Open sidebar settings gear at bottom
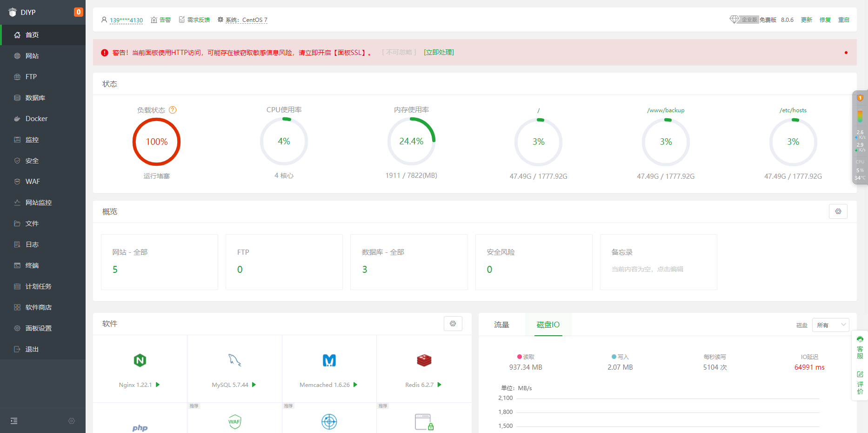868x433 pixels. pyautogui.click(x=72, y=421)
